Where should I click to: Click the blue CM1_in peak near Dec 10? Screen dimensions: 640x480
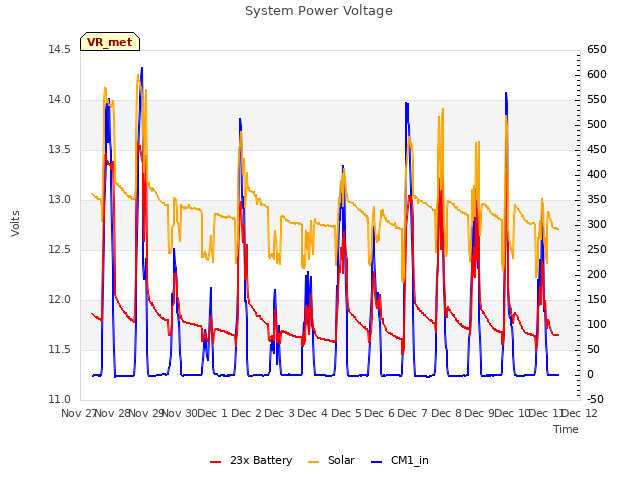coord(506,93)
